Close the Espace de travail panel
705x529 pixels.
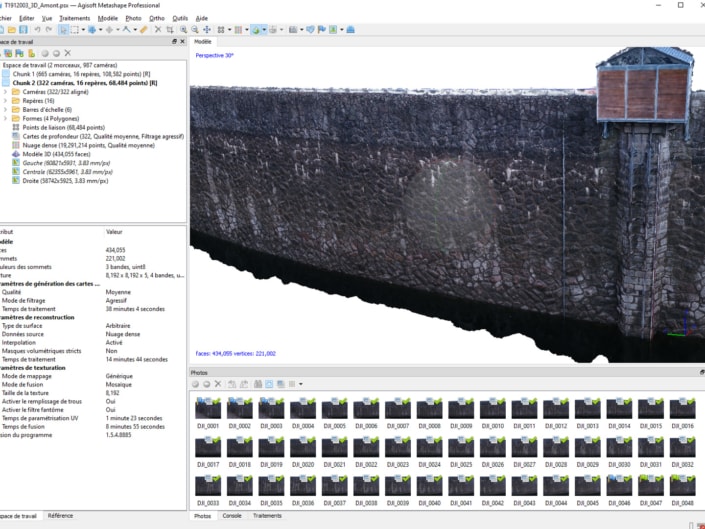[x=182, y=41]
